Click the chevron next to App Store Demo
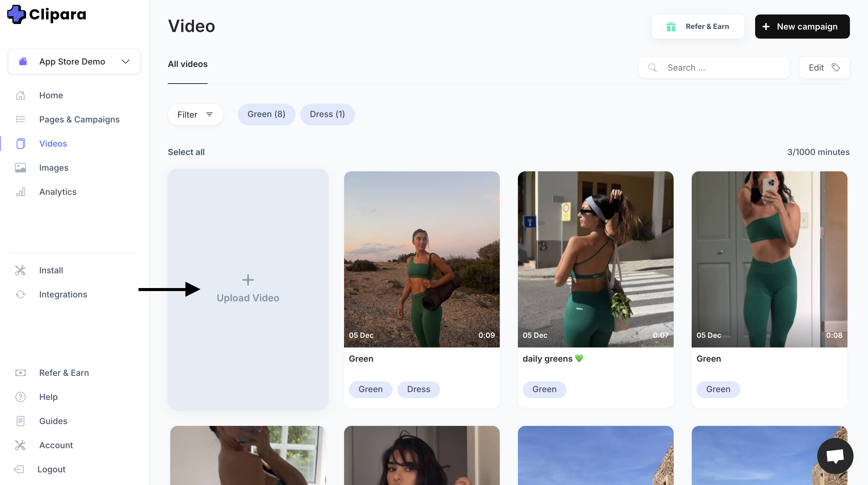 coord(126,62)
